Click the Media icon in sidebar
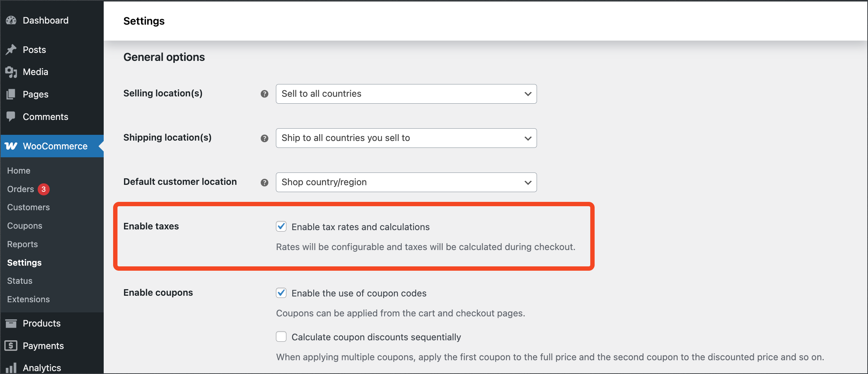 pyautogui.click(x=11, y=72)
